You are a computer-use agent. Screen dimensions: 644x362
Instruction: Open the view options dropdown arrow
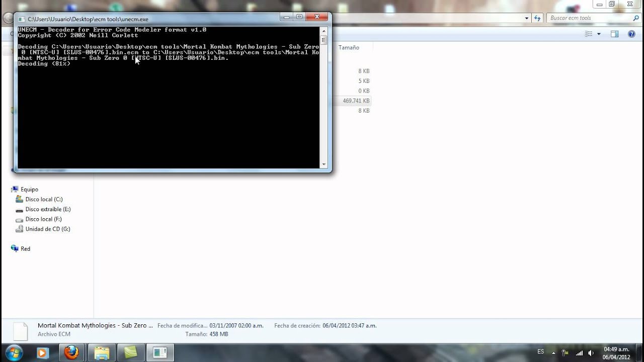(x=599, y=34)
